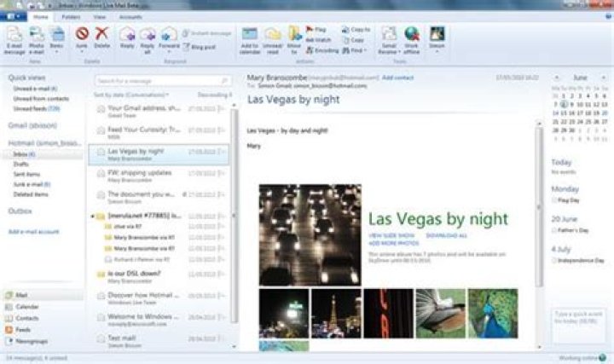614x364 pixels.
Task: Open the Deleted items folder
Action: pyautogui.click(x=31, y=194)
